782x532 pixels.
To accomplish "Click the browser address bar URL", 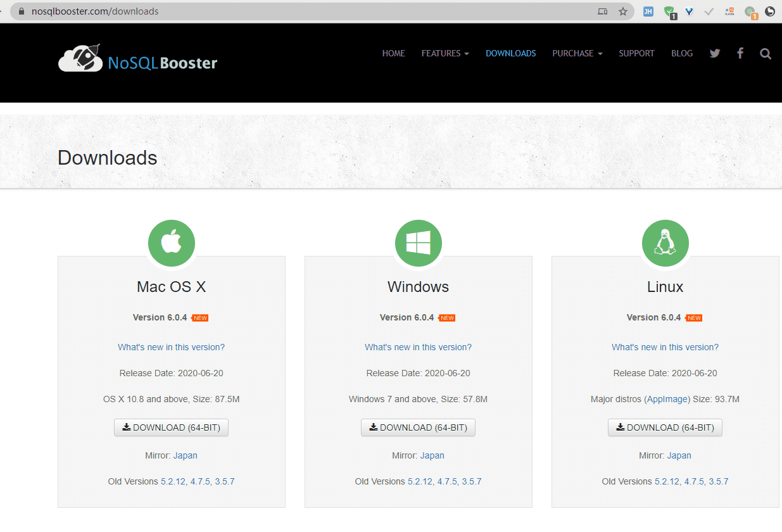I will coord(95,11).
